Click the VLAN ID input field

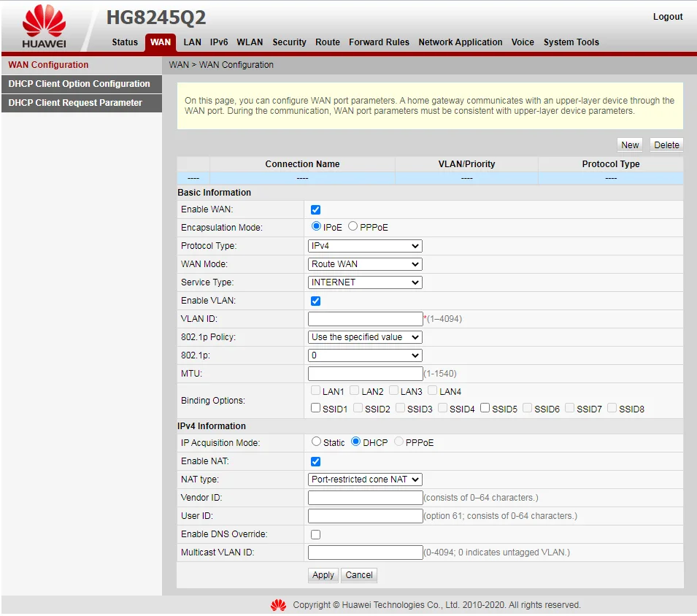click(365, 319)
